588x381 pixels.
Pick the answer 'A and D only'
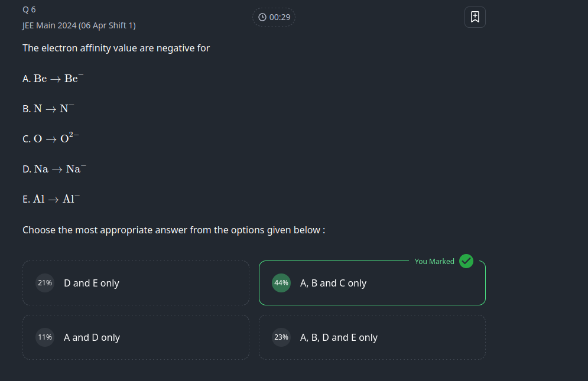92,337
